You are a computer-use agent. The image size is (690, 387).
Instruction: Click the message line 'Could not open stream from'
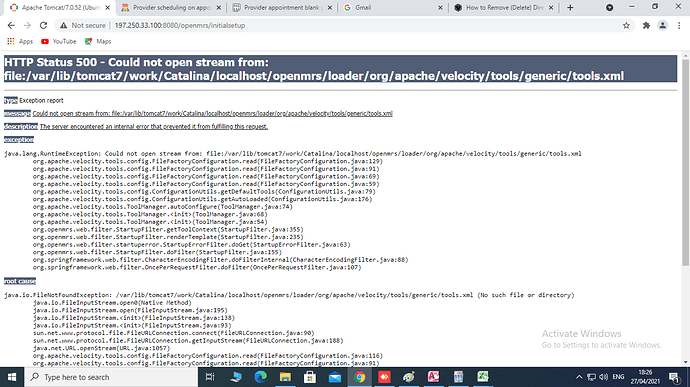(213, 114)
